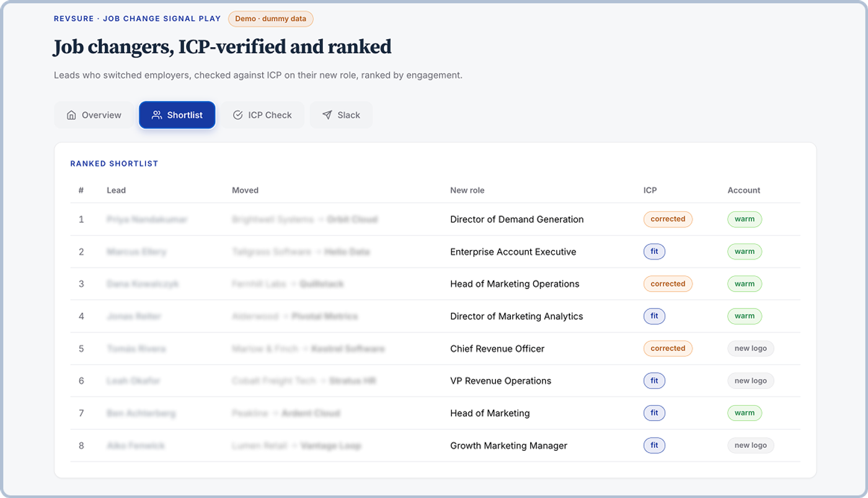Click 'warm' badge for Enterprise Account Executive
Screen dimensions: 868x498
745,251
